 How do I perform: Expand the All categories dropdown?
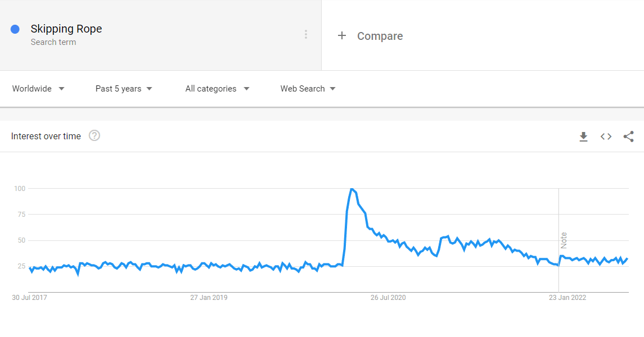[217, 89]
